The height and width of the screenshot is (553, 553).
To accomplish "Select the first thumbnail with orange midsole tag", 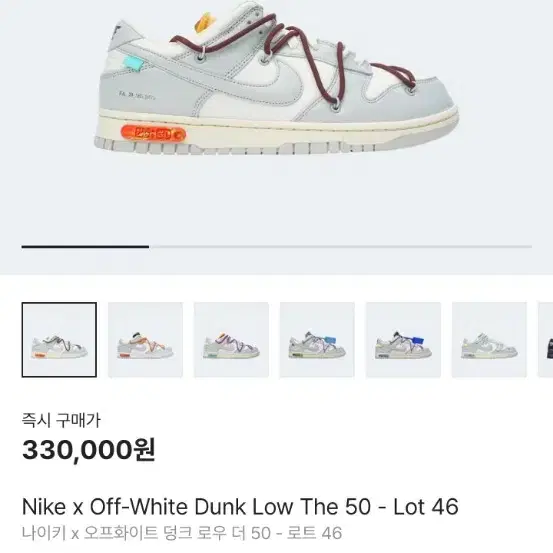I will tap(59, 340).
